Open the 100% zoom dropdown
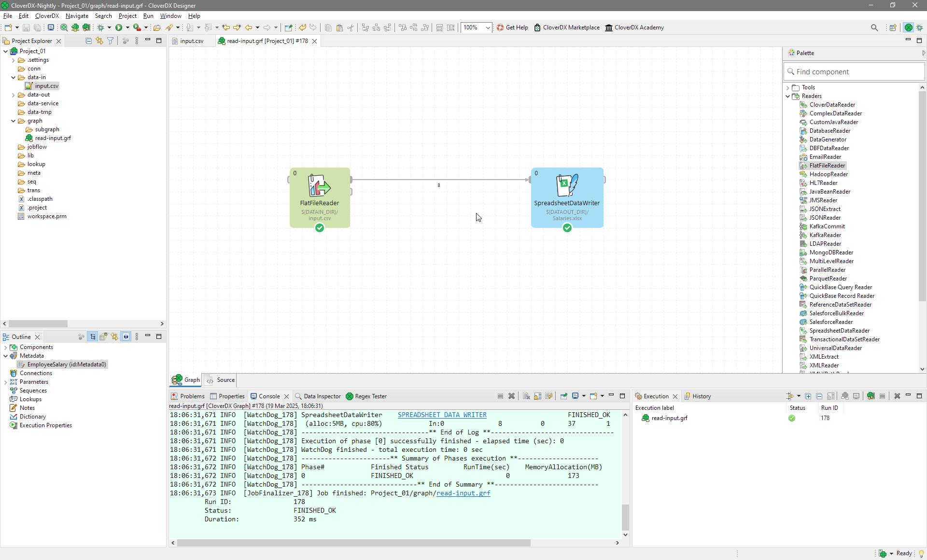927x560 pixels. point(488,28)
